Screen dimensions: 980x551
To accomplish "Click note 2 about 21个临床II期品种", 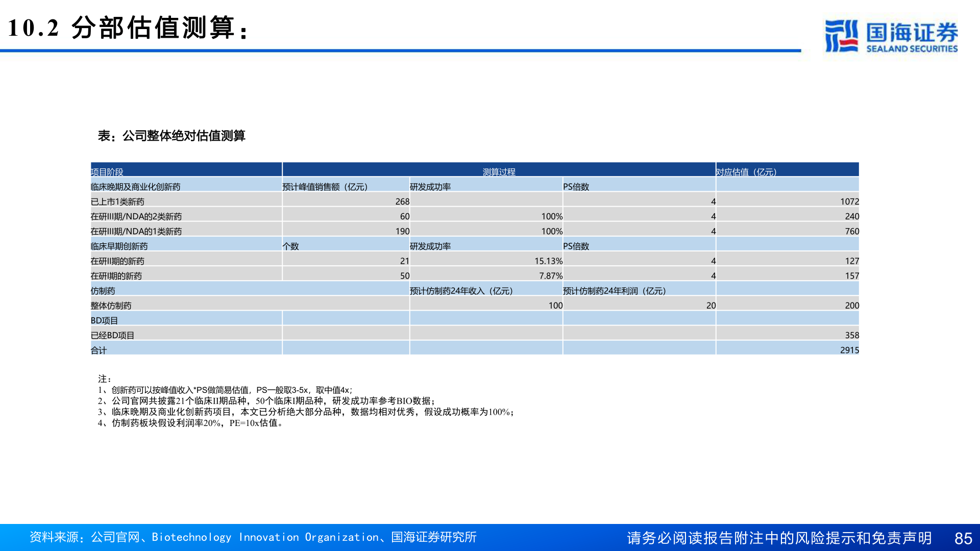I will [266, 401].
